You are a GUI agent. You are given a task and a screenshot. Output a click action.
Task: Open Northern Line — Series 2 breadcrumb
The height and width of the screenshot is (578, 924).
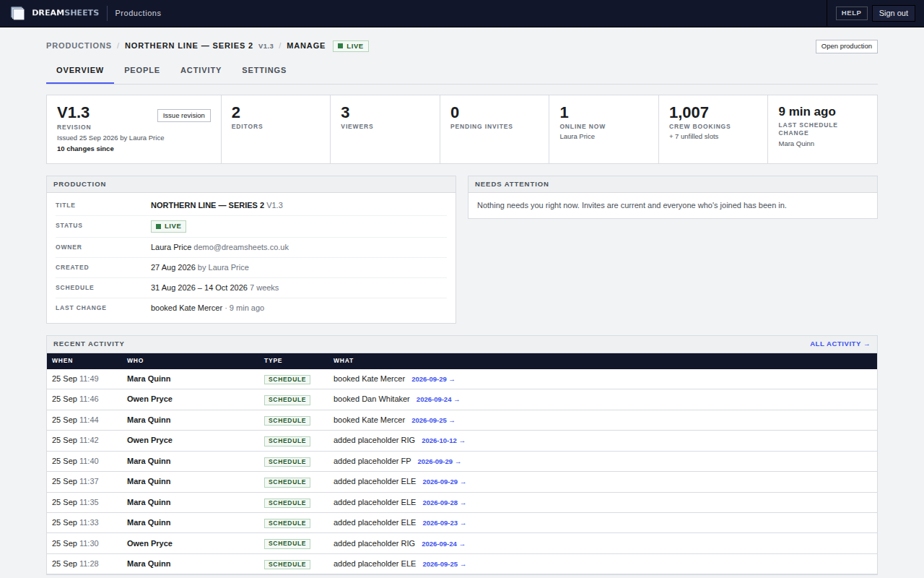(x=189, y=46)
